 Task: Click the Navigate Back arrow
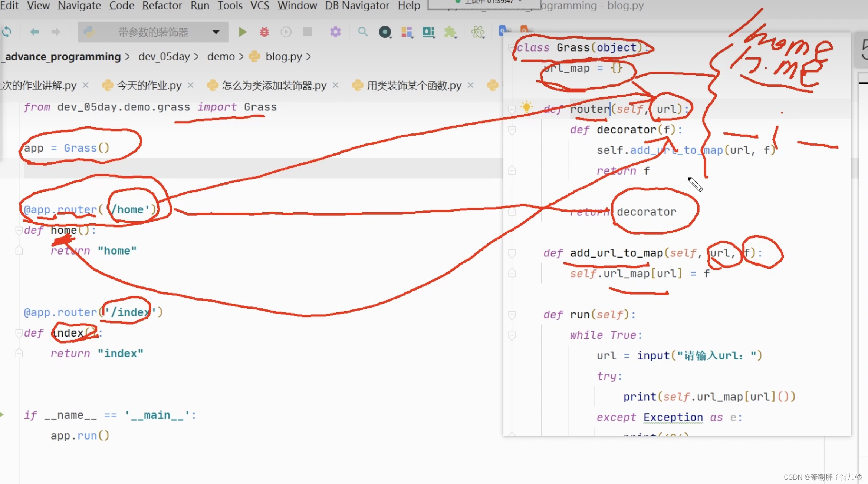point(34,32)
